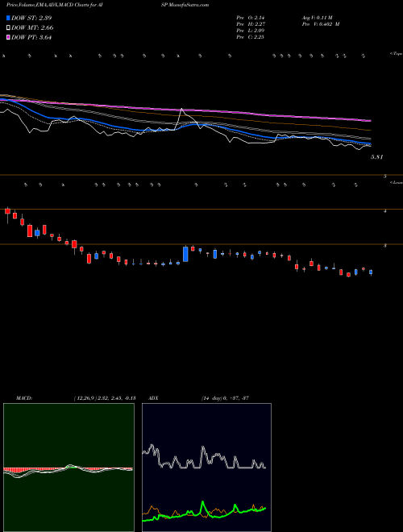Click the ADX panel heading
Image resolution: width=403 pixels, height=532 pixels.
tap(153, 398)
